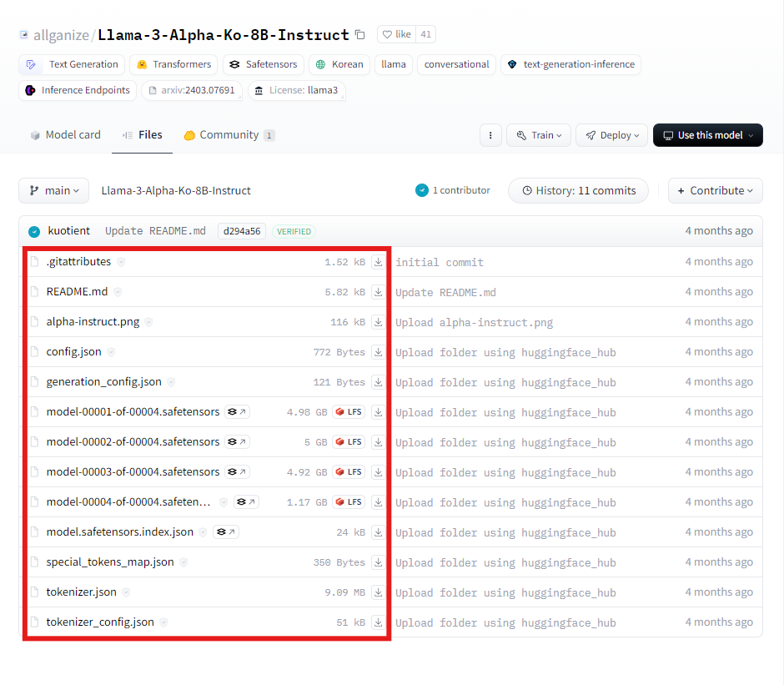
Task: Open Llama-3-Alpha-Ko-8B-Instruct breadcrumb link
Action: tap(176, 190)
